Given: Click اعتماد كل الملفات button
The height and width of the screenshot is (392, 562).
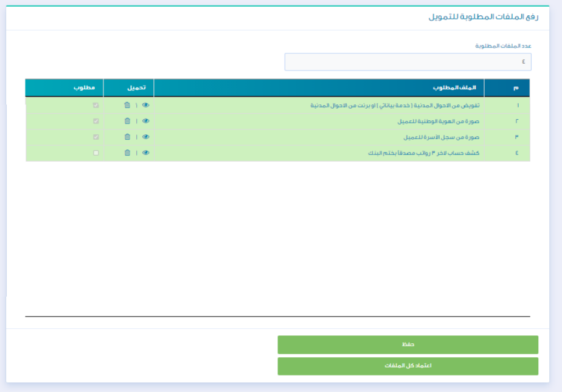Looking at the screenshot, I should tap(408, 366).
